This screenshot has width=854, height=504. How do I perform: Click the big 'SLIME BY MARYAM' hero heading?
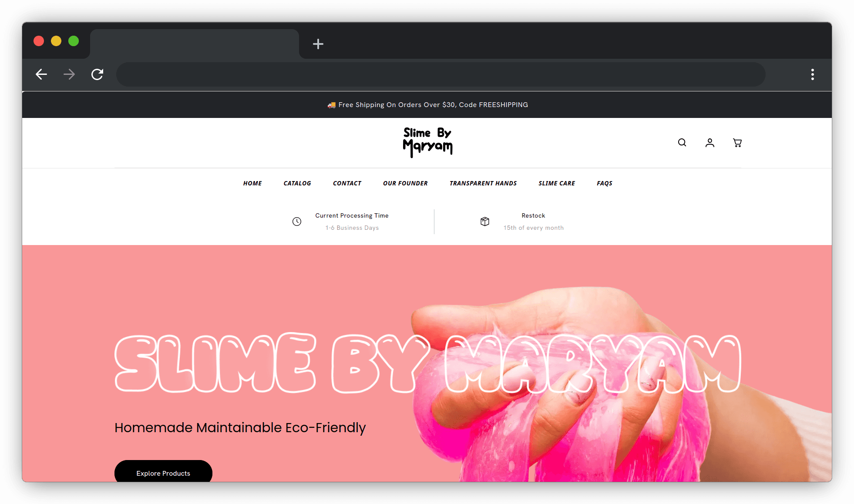pos(427,363)
